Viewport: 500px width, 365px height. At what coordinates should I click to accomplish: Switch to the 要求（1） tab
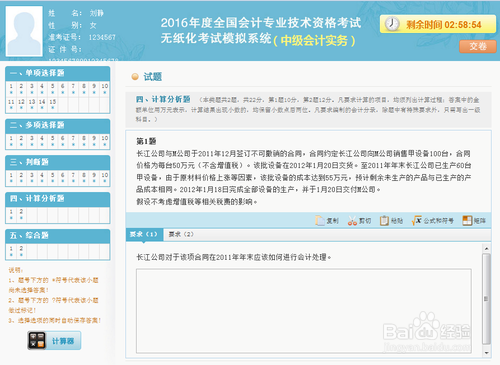click(144, 234)
